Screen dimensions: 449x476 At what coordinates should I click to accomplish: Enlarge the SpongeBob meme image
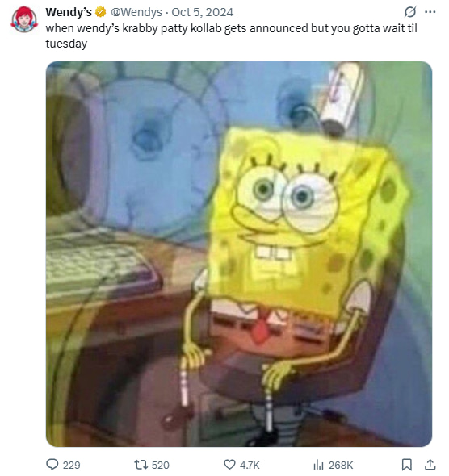coord(239,254)
